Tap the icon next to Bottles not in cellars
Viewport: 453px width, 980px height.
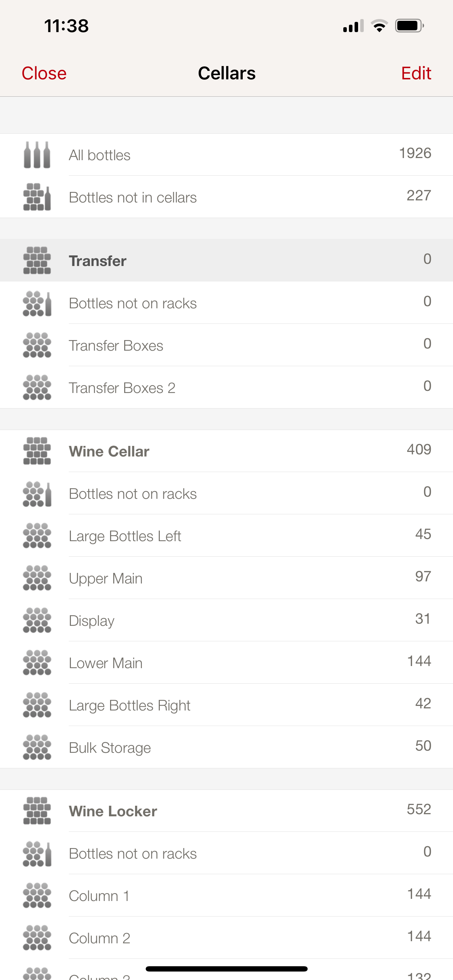click(x=37, y=197)
